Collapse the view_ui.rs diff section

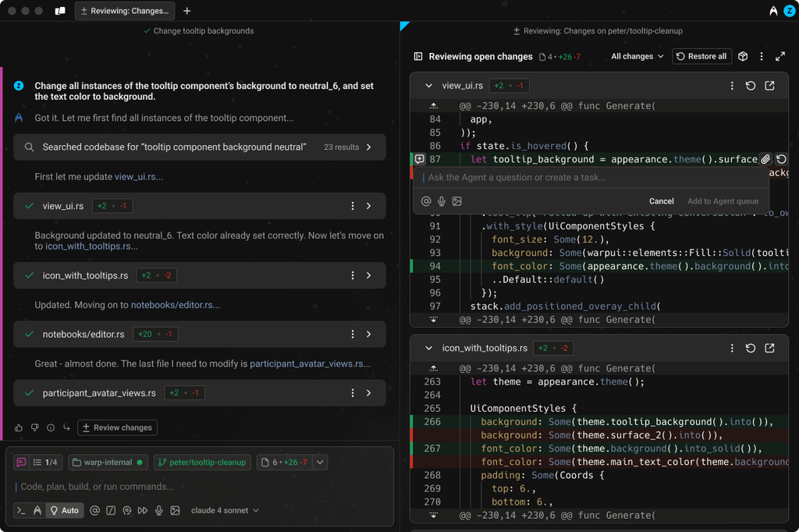[x=428, y=86]
